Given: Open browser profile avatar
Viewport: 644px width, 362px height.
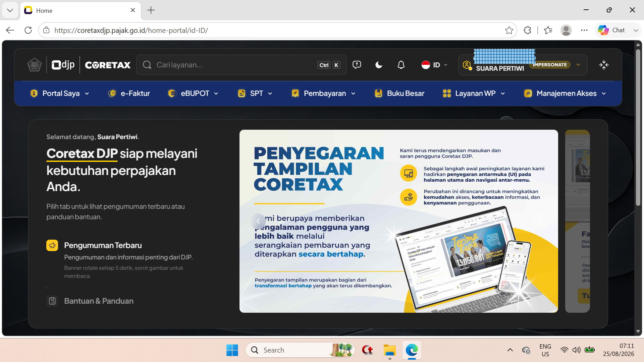Looking at the screenshot, I should click(x=566, y=30).
